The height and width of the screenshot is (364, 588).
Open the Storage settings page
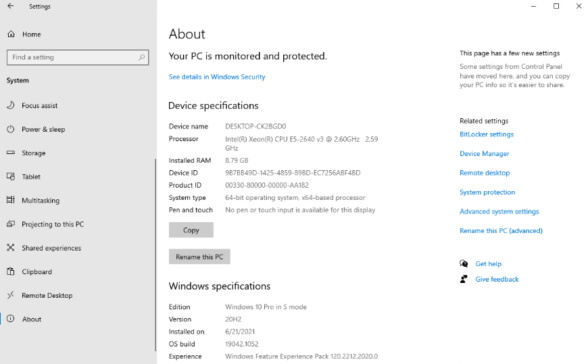[x=33, y=153]
